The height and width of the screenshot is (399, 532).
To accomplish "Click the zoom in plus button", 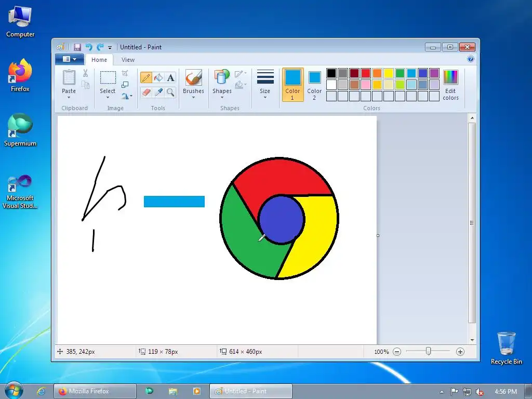I will coord(460,352).
